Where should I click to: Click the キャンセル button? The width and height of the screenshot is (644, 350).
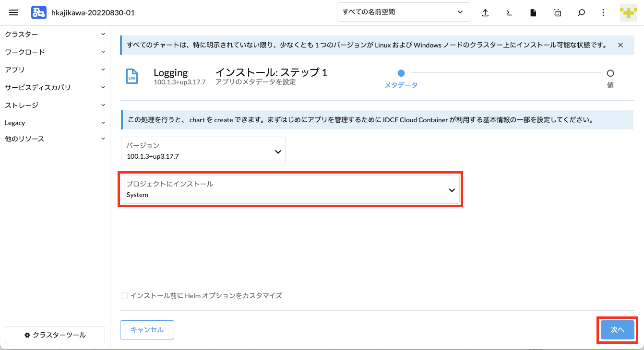tap(147, 330)
